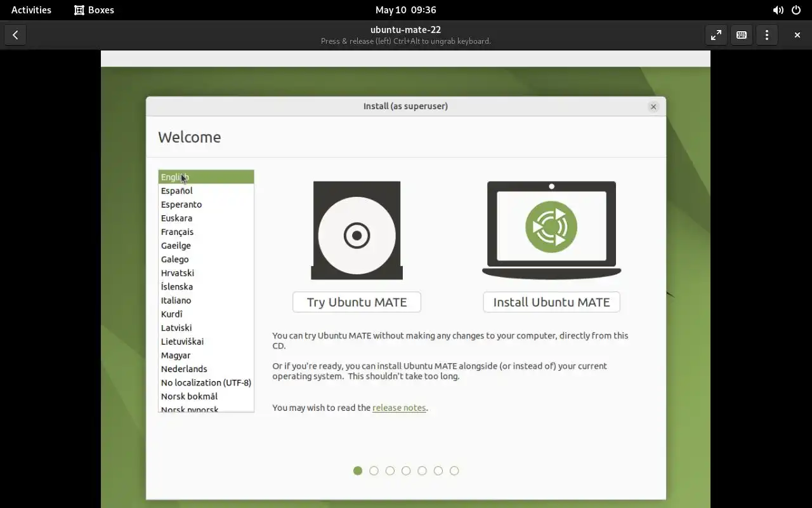Viewport: 812px width, 508px height.
Task: Select Nederlands in the language list
Action: coord(206,369)
